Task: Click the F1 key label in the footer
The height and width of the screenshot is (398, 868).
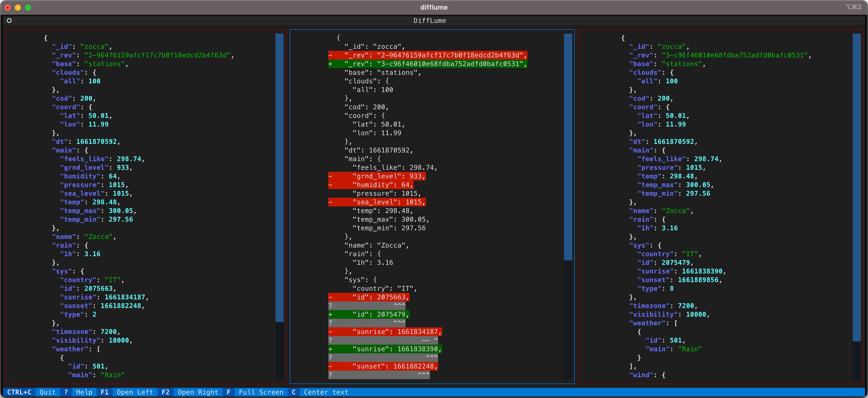Action: [104, 392]
